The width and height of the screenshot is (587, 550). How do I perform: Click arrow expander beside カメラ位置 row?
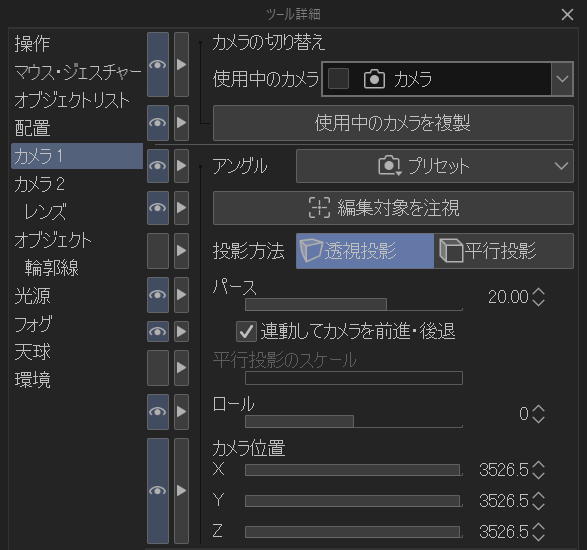tap(182, 490)
